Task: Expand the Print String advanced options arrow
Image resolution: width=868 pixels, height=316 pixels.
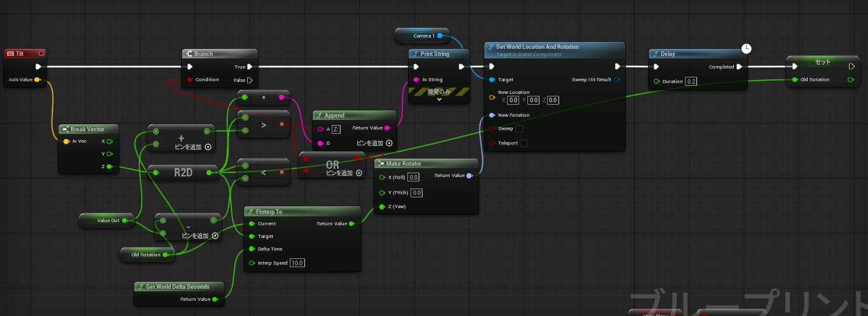Action: click(x=438, y=99)
